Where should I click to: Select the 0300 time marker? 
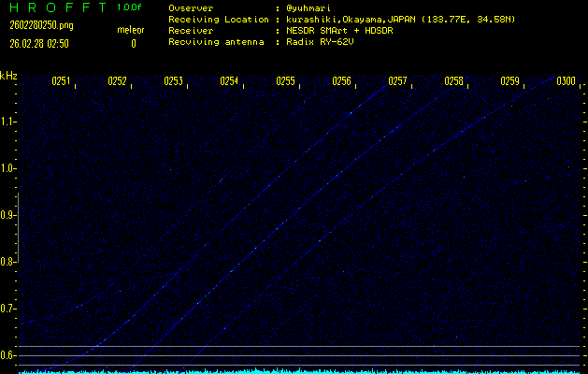pos(566,81)
